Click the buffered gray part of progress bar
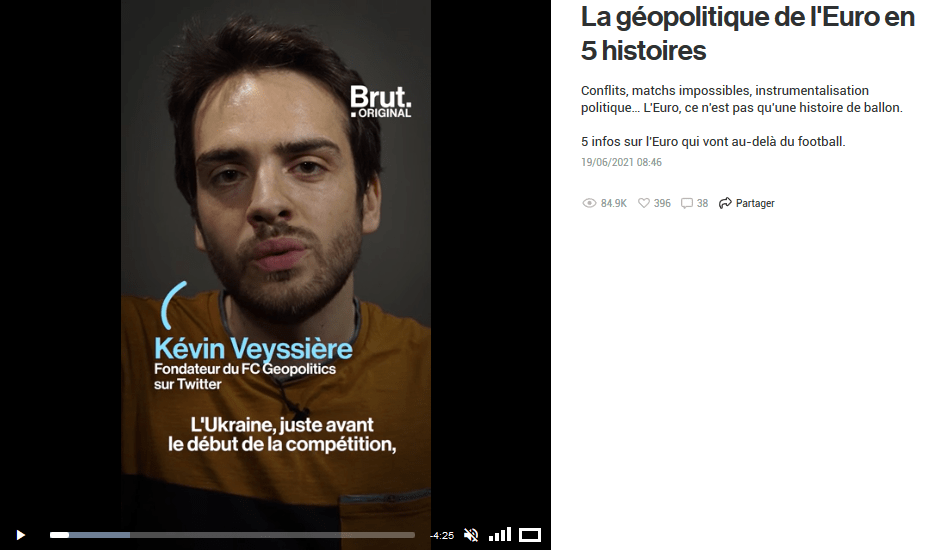941x550 pixels. tap(99, 535)
